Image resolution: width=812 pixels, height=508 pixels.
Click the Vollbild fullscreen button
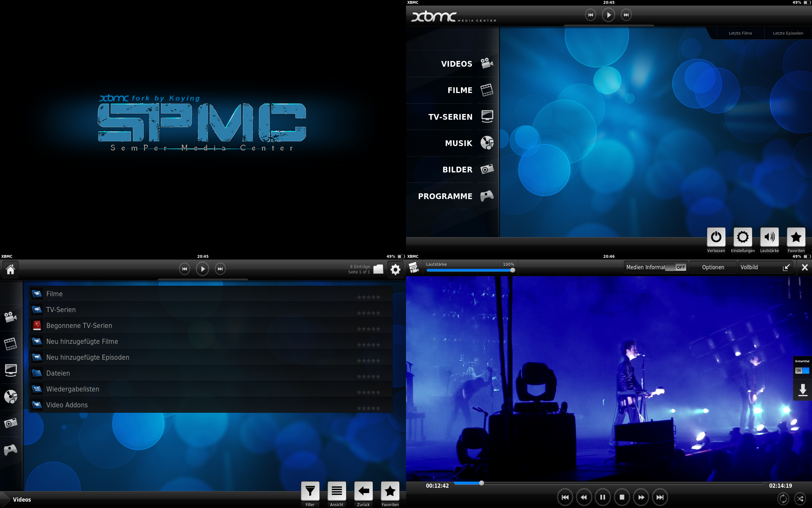pos(765,267)
